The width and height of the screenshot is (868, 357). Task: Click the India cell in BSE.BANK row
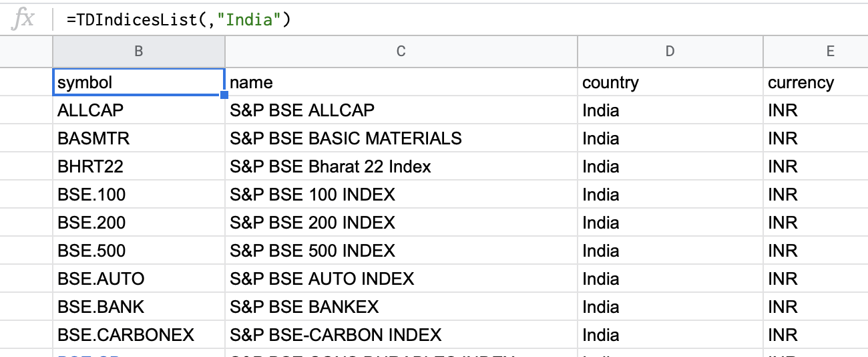coord(670,307)
